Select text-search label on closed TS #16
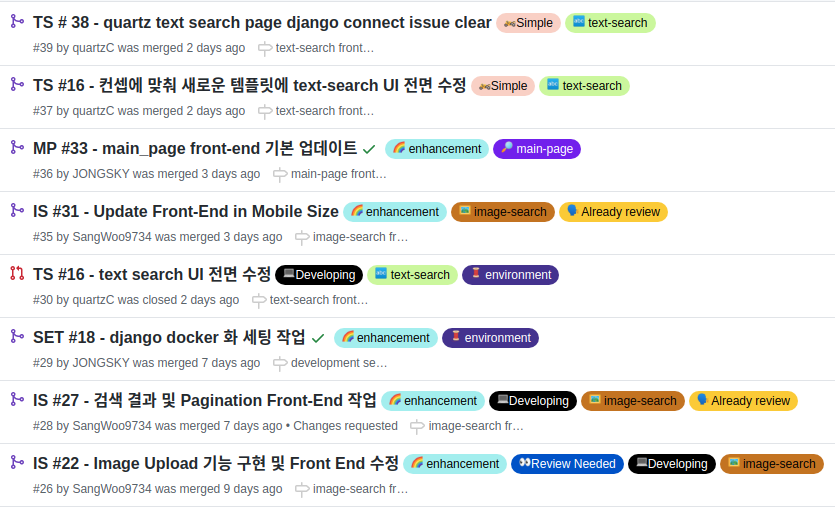This screenshot has width=835, height=507. click(412, 275)
